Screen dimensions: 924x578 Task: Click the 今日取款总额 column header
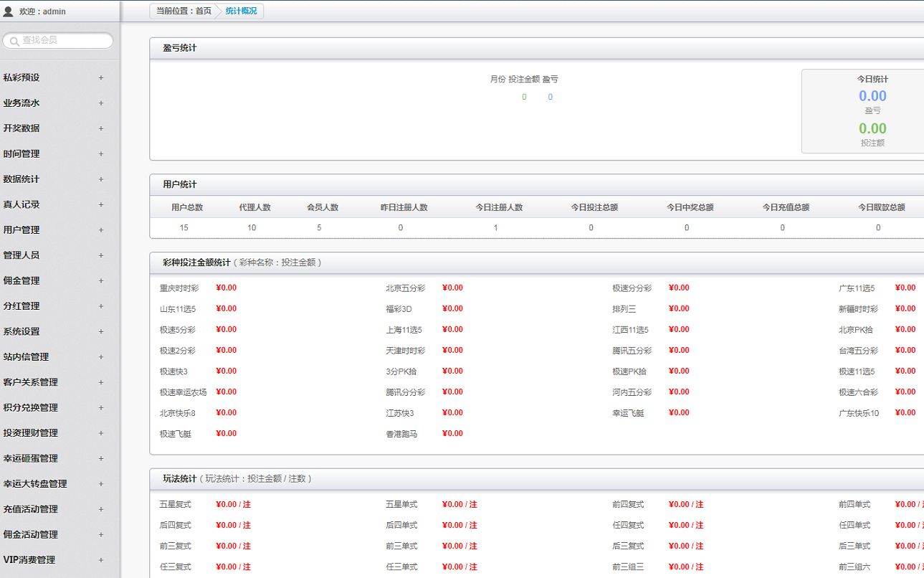[881, 207]
